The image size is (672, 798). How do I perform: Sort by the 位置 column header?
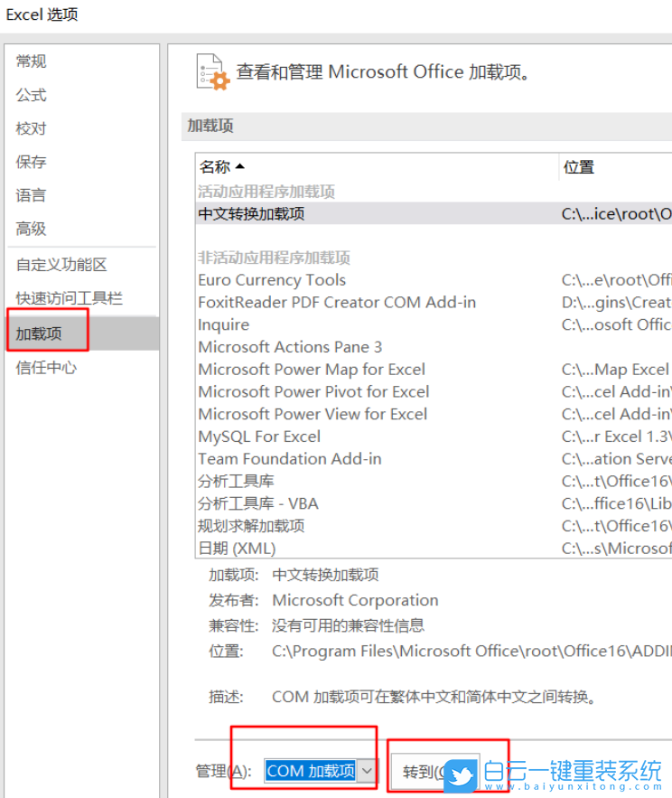(x=615, y=167)
